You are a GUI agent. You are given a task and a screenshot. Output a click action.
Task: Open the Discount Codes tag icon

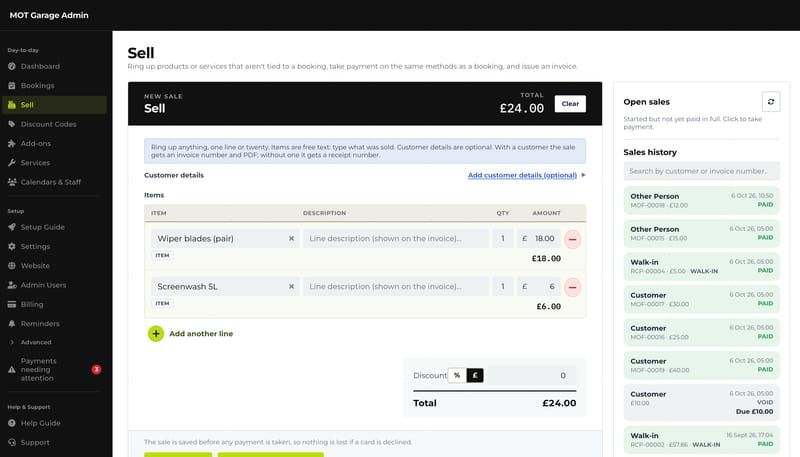point(12,124)
